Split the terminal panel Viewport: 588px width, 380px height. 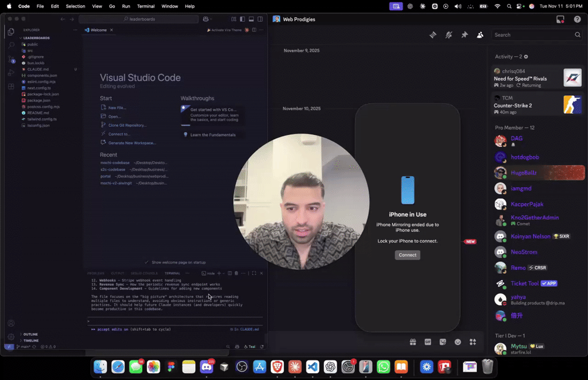click(230, 273)
